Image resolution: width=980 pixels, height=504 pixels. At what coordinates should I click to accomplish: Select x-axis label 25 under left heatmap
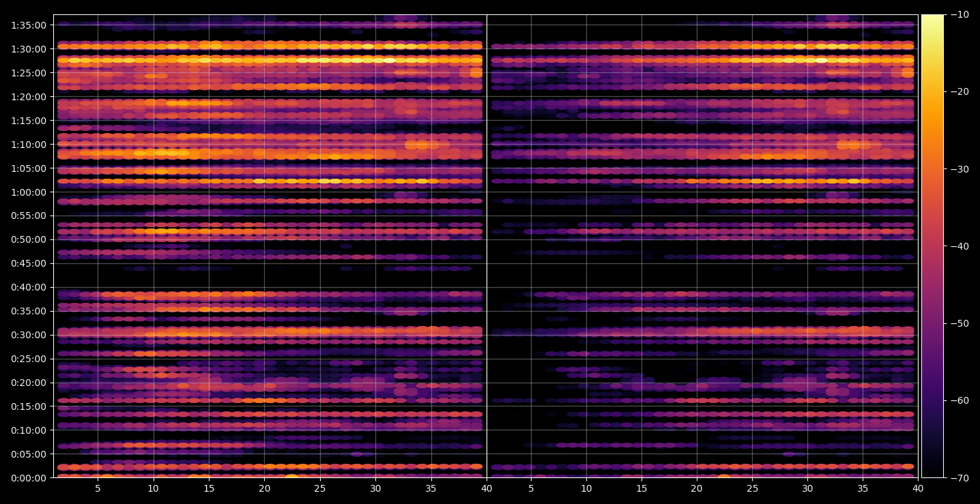pyautogui.click(x=320, y=489)
